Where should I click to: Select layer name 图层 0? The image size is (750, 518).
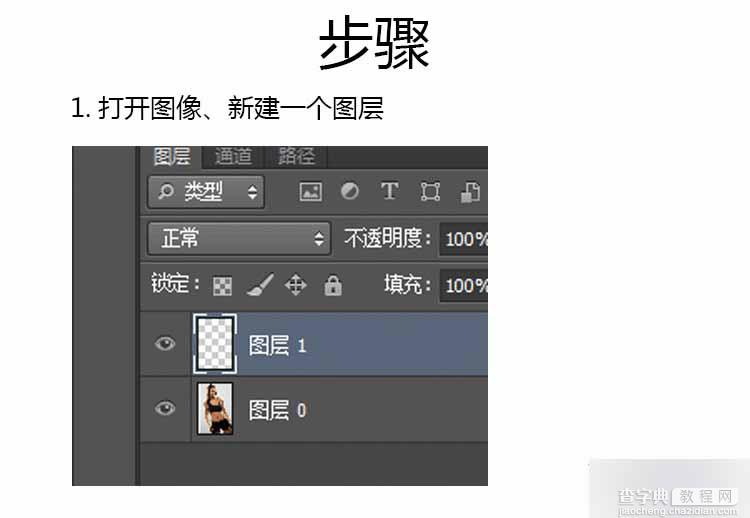tap(277, 410)
